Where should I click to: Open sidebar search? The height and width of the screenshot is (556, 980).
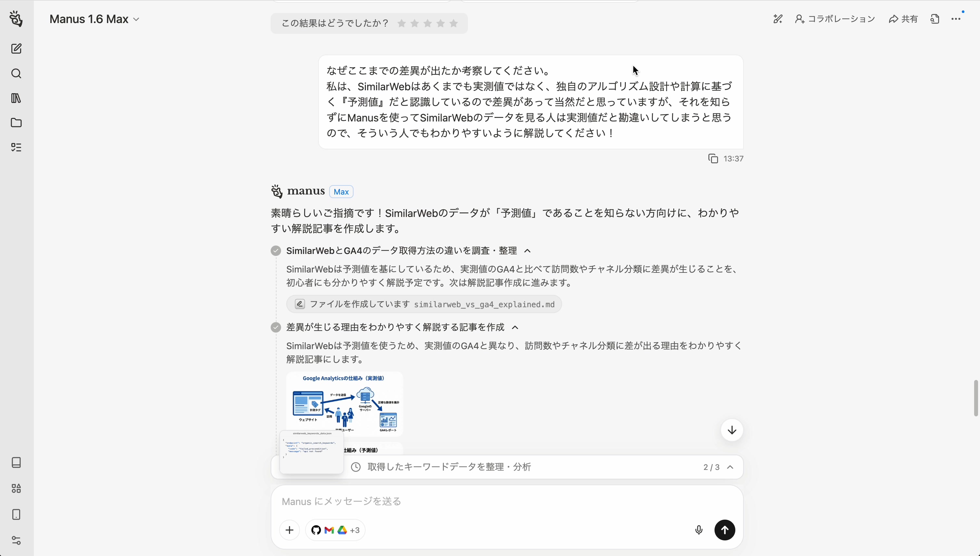coord(16,73)
